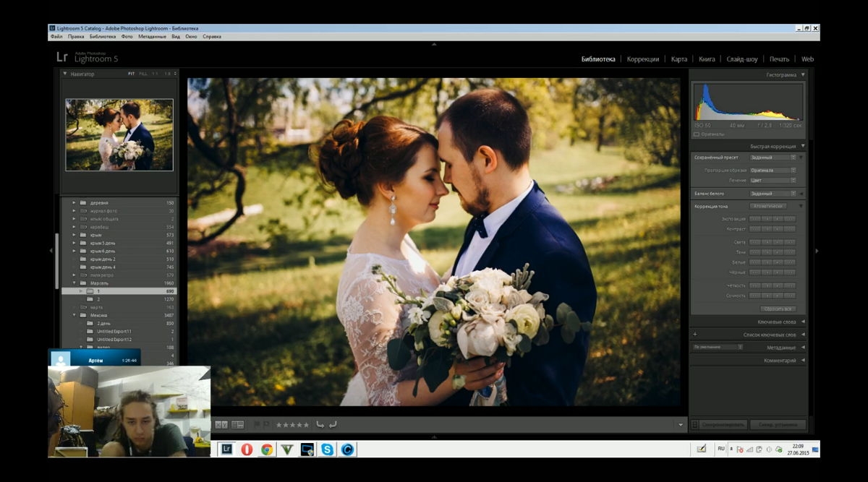Open the blue C application taskbar icon
The height and width of the screenshot is (482, 868).
pos(348,449)
